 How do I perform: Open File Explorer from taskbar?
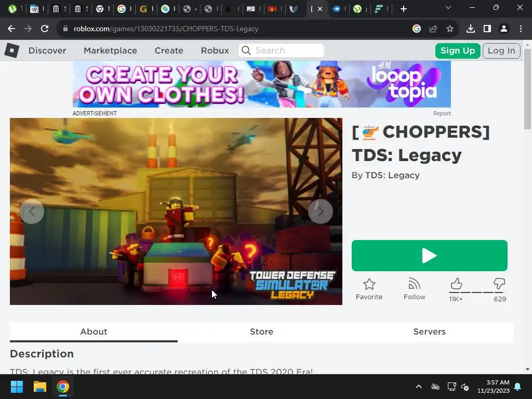39,387
